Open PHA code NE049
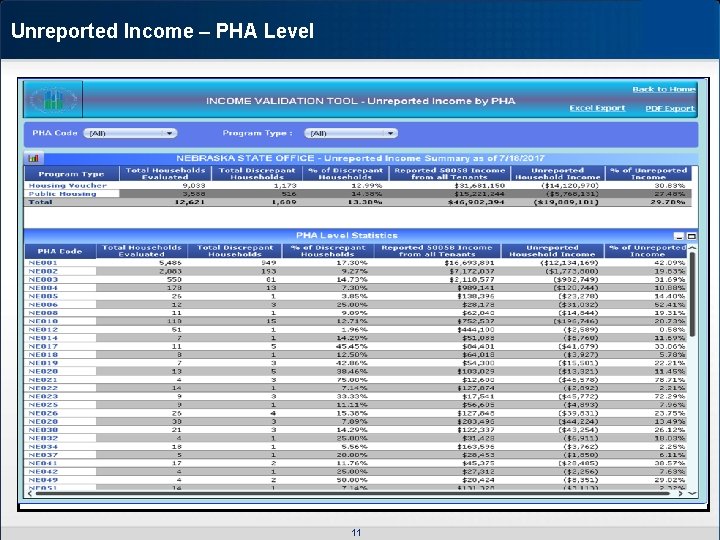This screenshot has height=540, width=720. pos(43,480)
